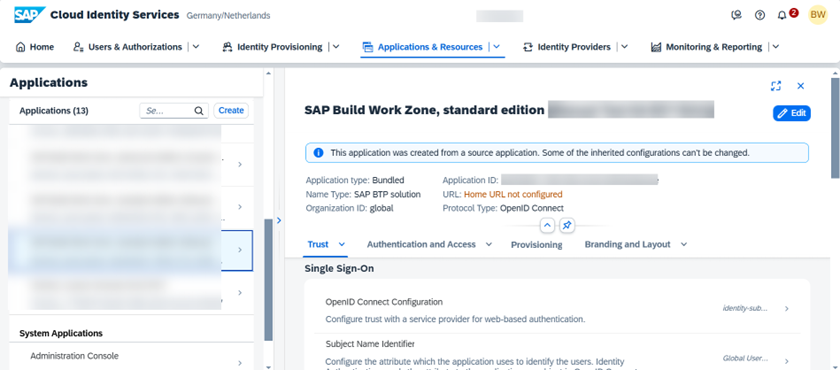Viewport: 840px width, 370px height.
Task: Click 'Home URL not configured' text
Action: (513, 194)
